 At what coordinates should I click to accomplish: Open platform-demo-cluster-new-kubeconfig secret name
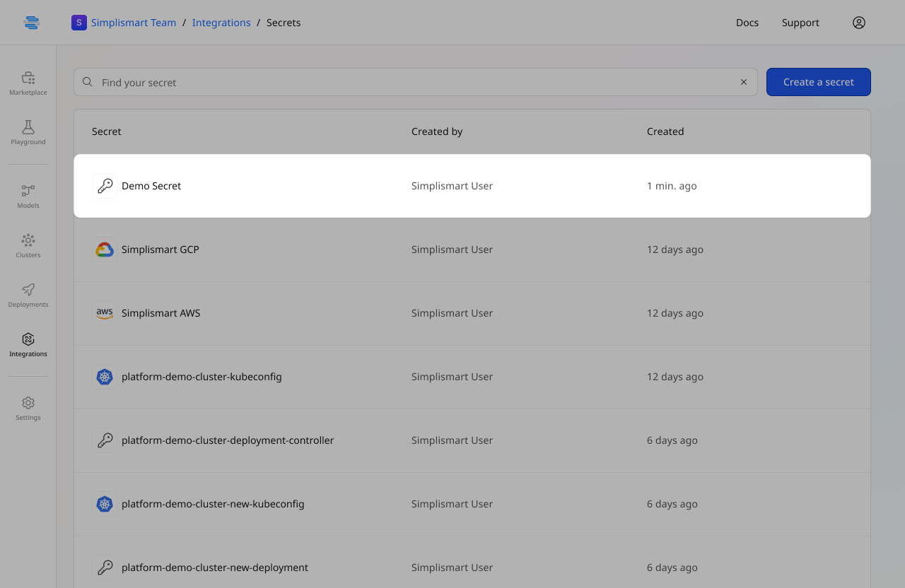213,504
